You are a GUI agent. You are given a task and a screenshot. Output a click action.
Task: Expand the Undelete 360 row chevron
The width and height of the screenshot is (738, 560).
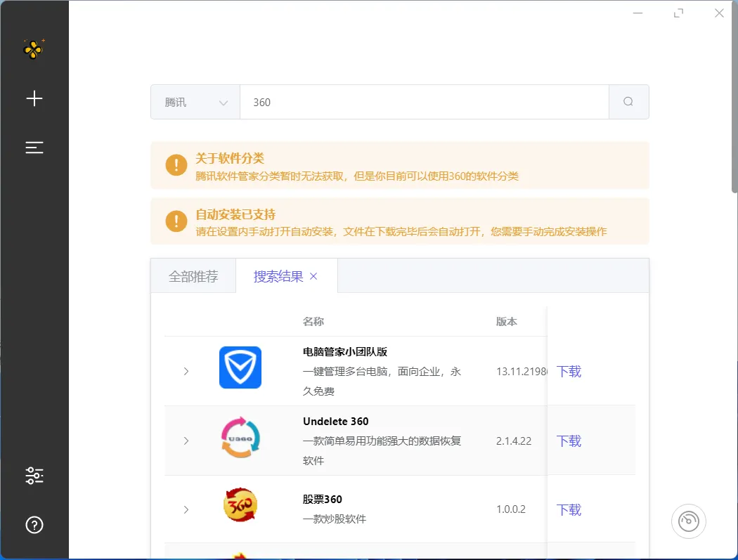click(x=186, y=441)
